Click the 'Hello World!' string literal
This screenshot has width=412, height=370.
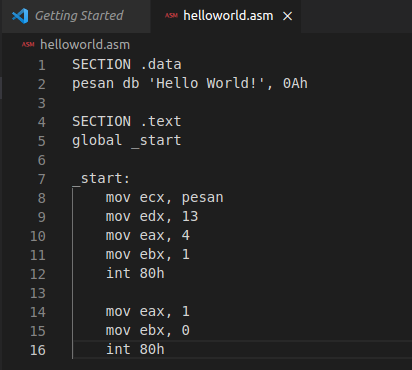pyautogui.click(x=206, y=83)
